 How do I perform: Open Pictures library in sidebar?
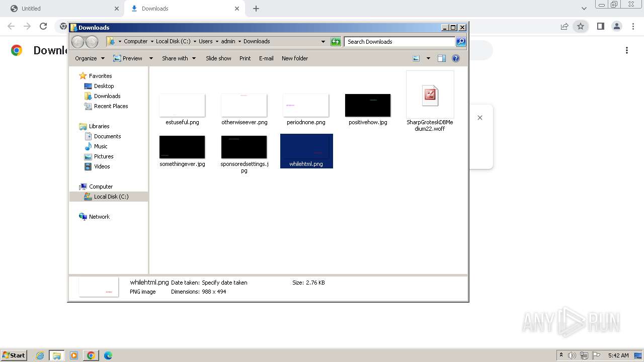(x=104, y=156)
